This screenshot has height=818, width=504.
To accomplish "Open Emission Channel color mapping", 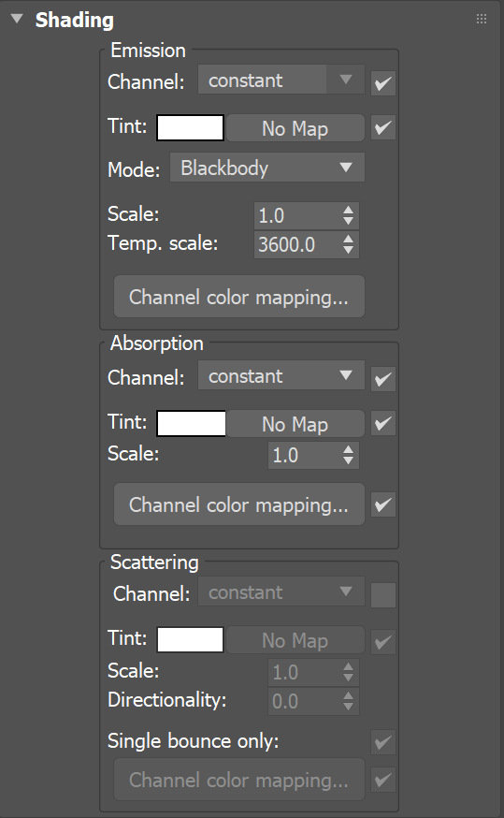I will pos(239,297).
